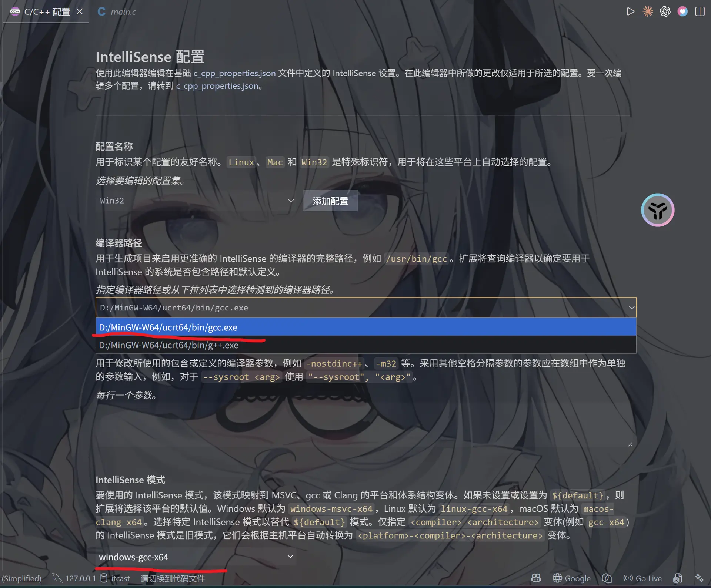Click the document icon right of Go Live
Screen dimensions: 711x588
pos(677,578)
